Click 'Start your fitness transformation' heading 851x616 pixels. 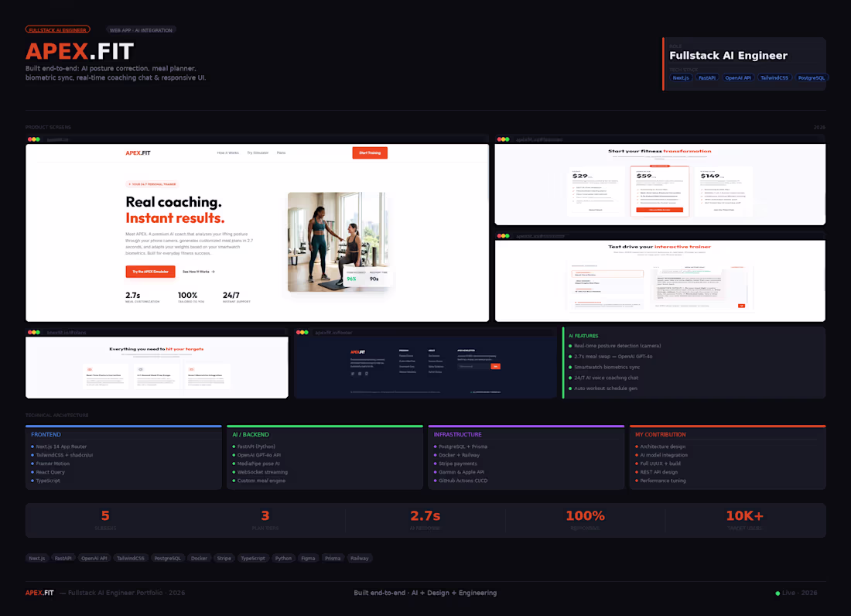tap(659, 152)
